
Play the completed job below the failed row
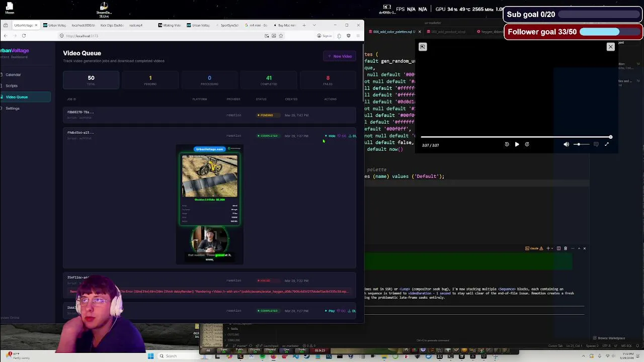pyautogui.click(x=330, y=311)
